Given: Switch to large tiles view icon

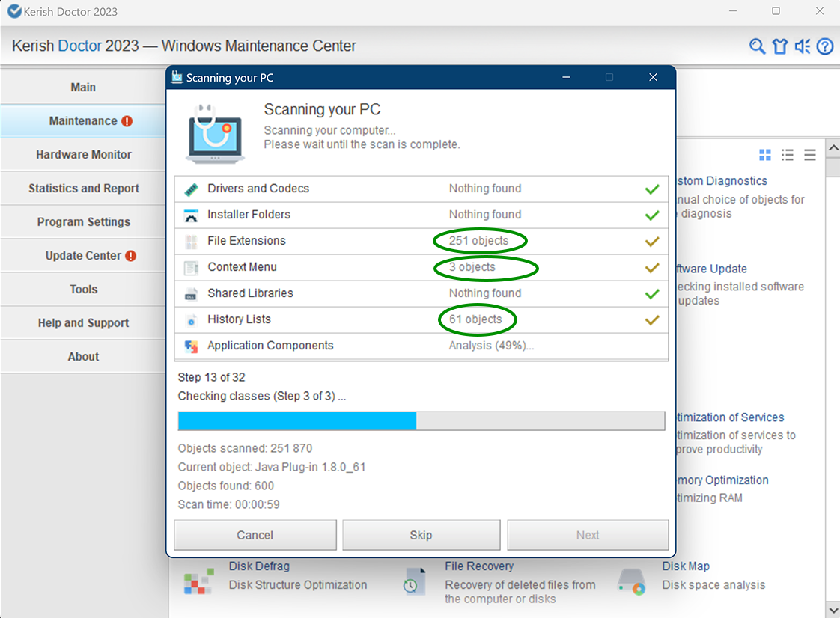Looking at the screenshot, I should [x=765, y=156].
